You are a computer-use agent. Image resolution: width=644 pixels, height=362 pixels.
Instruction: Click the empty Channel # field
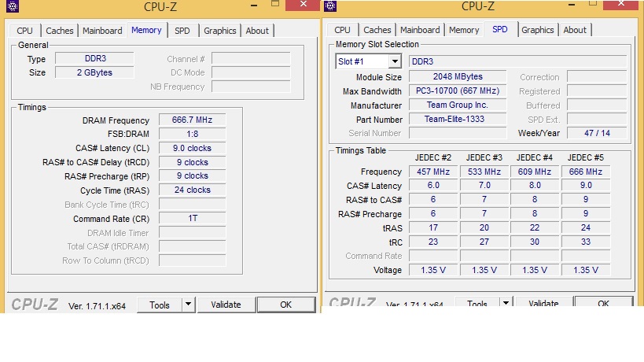pyautogui.click(x=251, y=59)
